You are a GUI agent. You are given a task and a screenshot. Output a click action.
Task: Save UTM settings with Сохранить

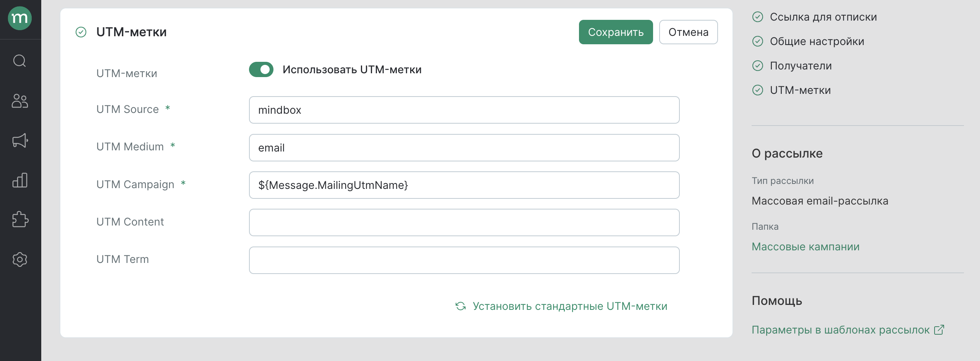616,32
